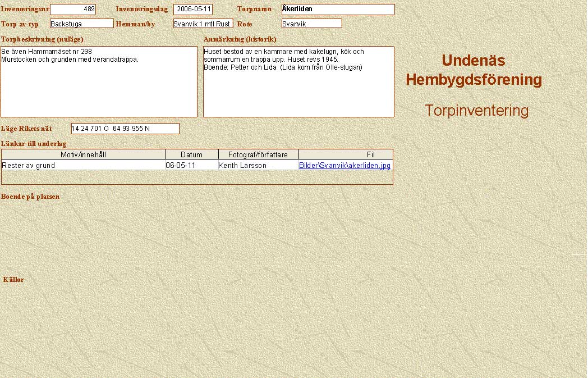Image resolution: width=588 pixels, height=378 pixels.
Task: Click the Motiv/innehåll column header
Action: point(83,154)
